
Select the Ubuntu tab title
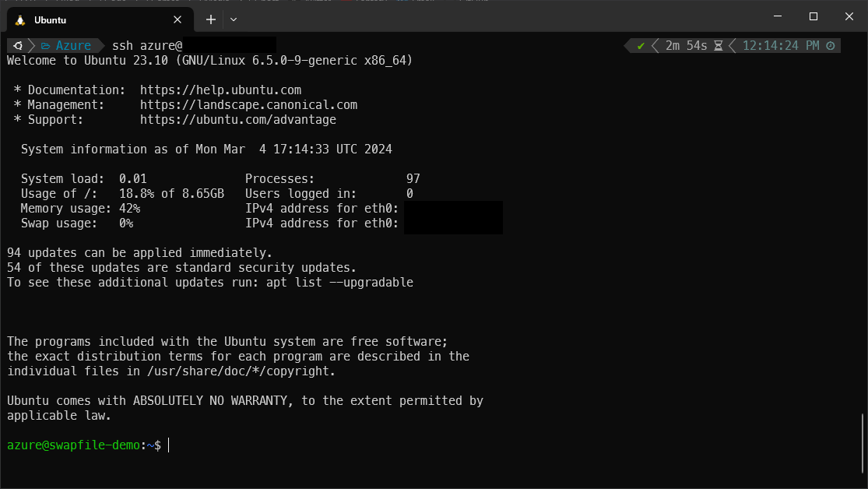click(x=51, y=20)
